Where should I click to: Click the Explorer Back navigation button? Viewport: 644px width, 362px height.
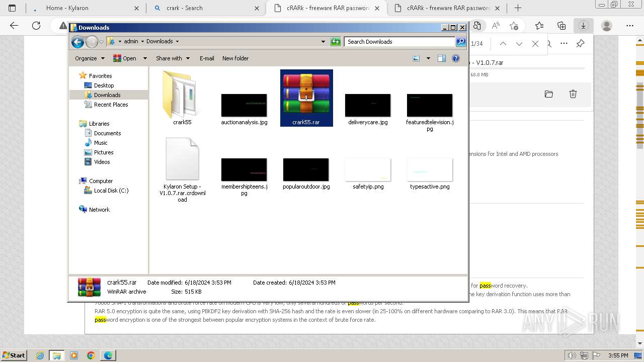pos(77,42)
